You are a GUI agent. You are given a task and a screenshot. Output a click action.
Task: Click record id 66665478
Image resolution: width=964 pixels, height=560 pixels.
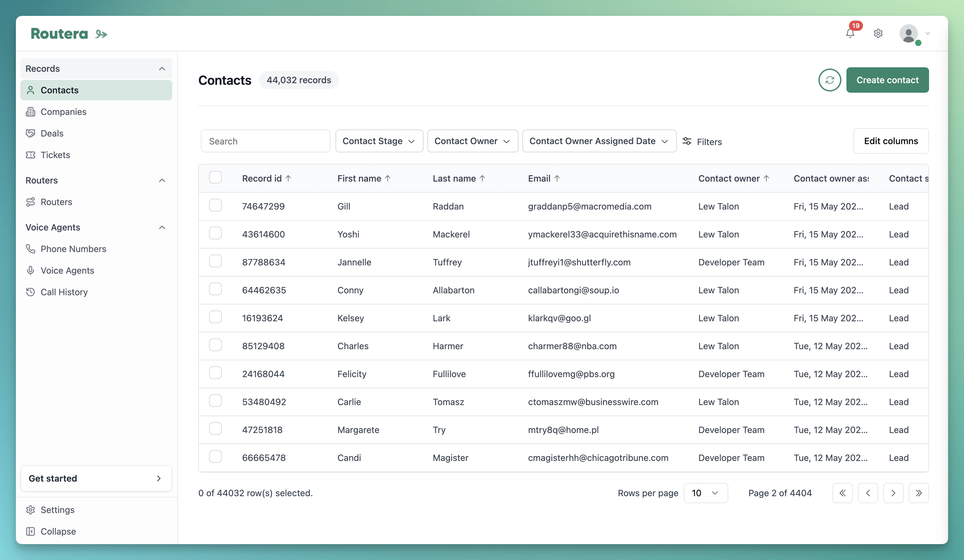(x=264, y=457)
